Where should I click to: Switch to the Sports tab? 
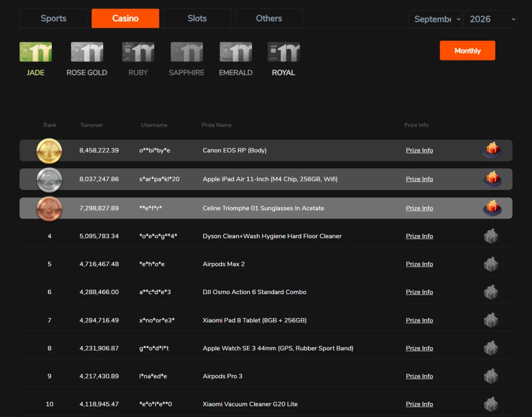point(54,18)
